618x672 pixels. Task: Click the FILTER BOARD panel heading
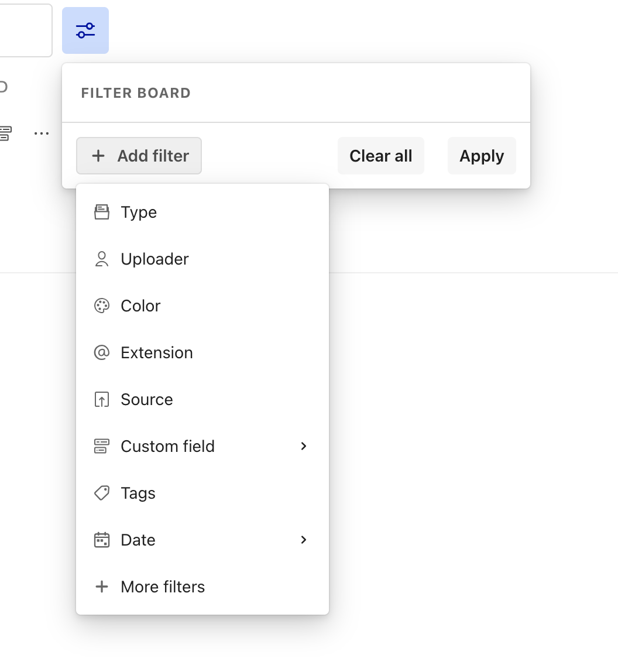[x=136, y=93]
